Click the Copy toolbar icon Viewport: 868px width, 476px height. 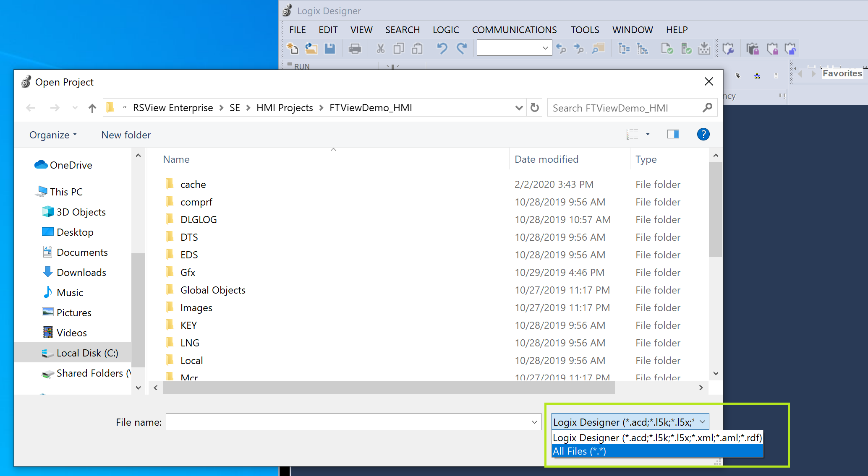point(399,49)
